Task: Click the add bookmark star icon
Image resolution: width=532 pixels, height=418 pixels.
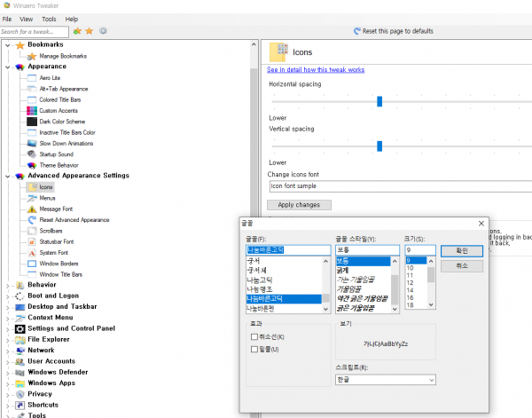Action: point(77,31)
